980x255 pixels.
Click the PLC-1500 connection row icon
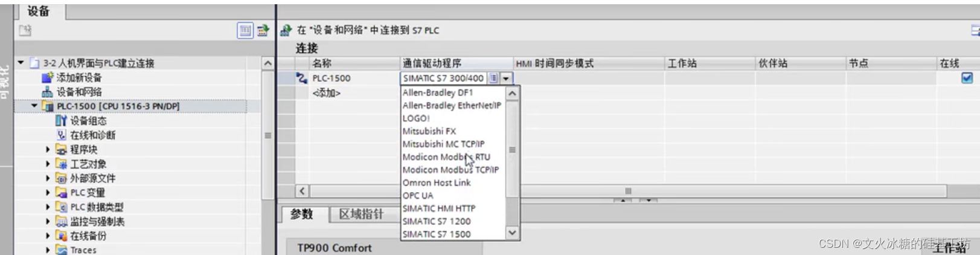tap(301, 78)
